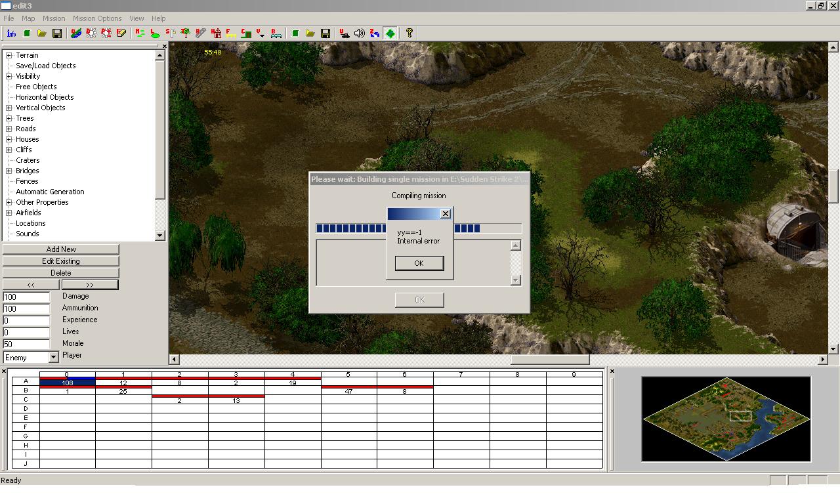The image size is (840, 504).
Task: Click the Edit Existing button
Action: [x=61, y=261]
